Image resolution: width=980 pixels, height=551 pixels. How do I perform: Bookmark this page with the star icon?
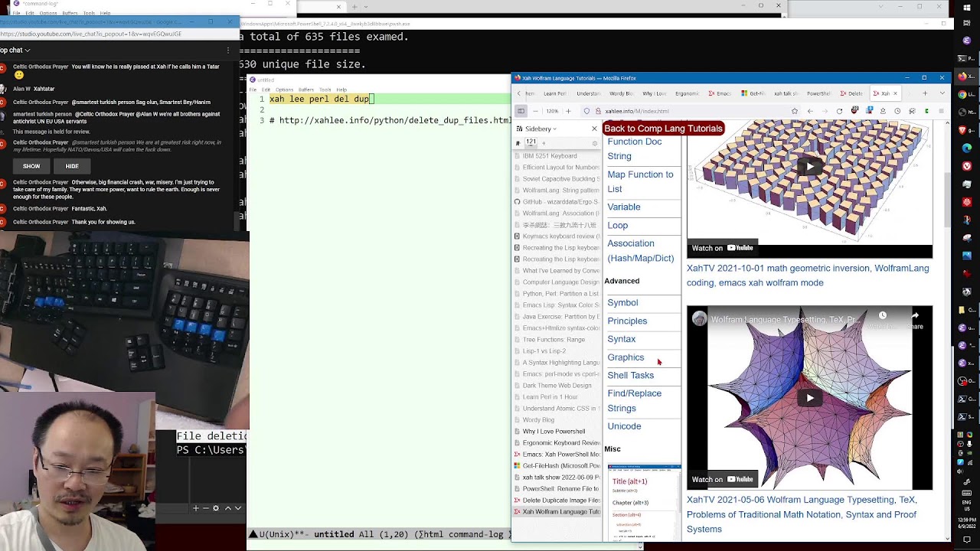click(x=795, y=111)
